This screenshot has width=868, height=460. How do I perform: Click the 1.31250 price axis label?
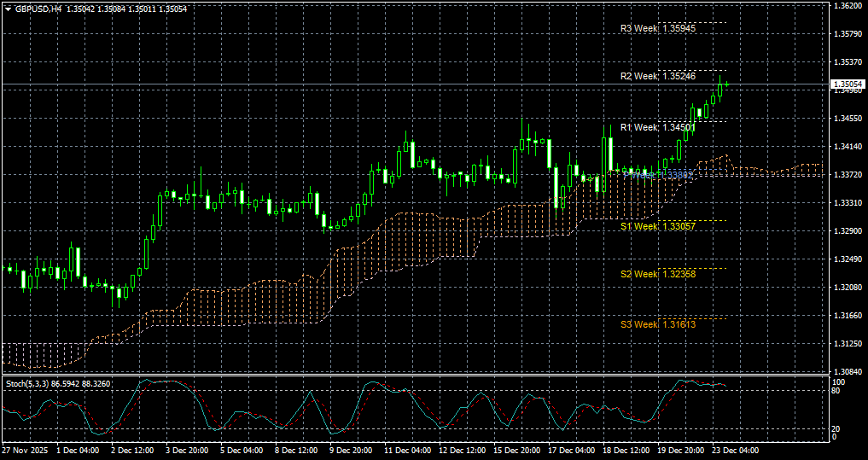point(847,343)
